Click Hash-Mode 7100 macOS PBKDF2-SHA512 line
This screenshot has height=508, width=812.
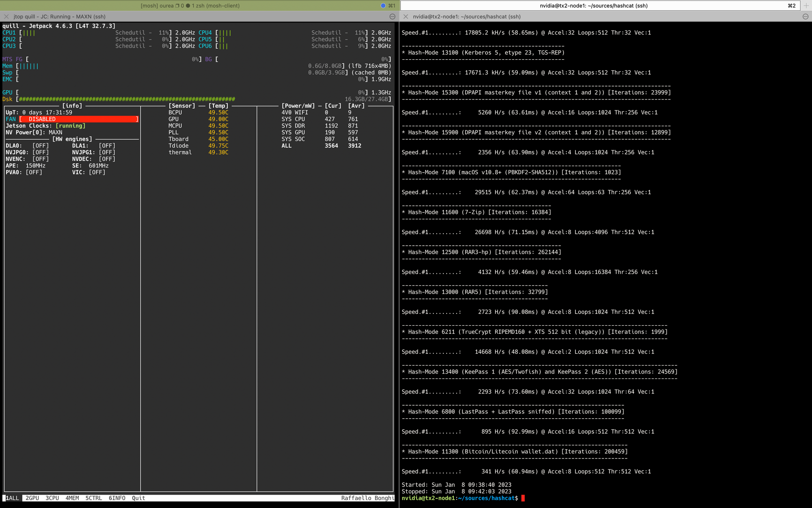512,172
